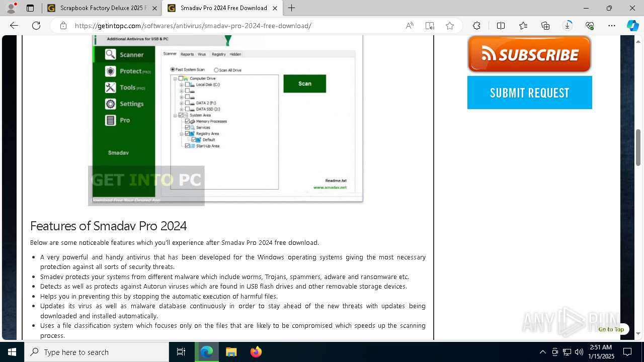Launch Copilot sidebar icon
Screen dimensions: 644x362
(632, 26)
